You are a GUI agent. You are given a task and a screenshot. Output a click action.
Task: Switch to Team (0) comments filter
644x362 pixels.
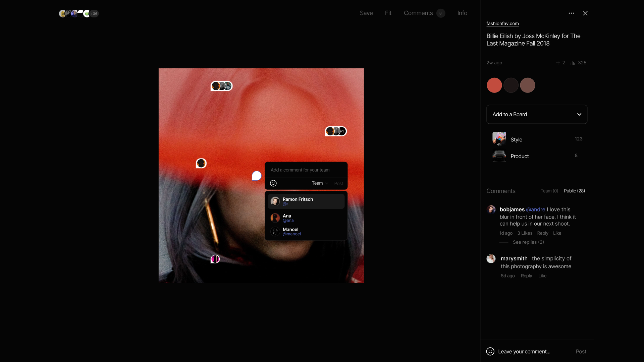549,191
